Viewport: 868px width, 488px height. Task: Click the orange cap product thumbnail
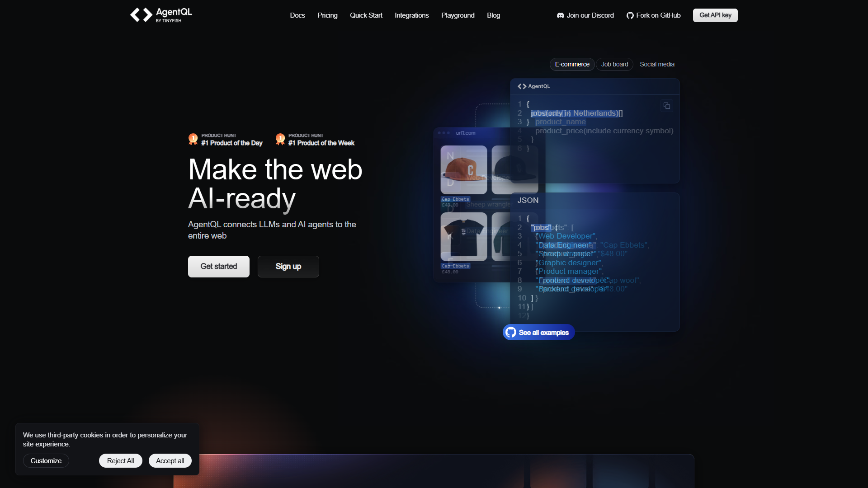click(x=464, y=170)
